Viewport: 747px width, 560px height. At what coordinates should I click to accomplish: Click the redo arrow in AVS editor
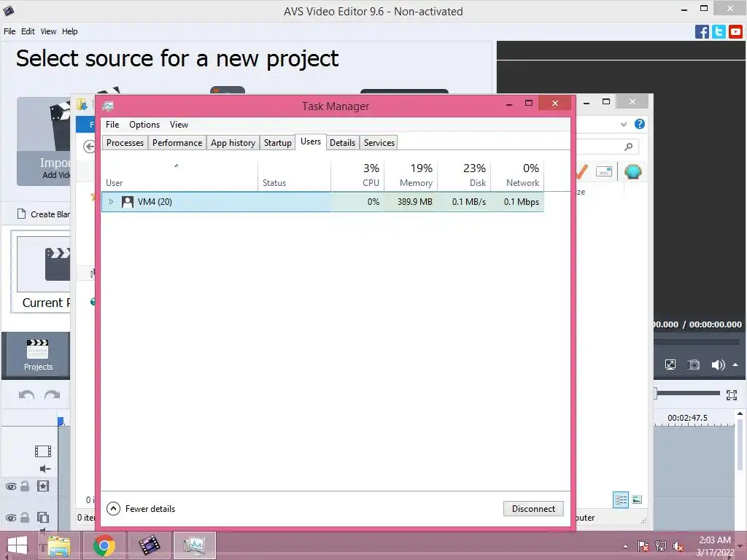point(52,394)
